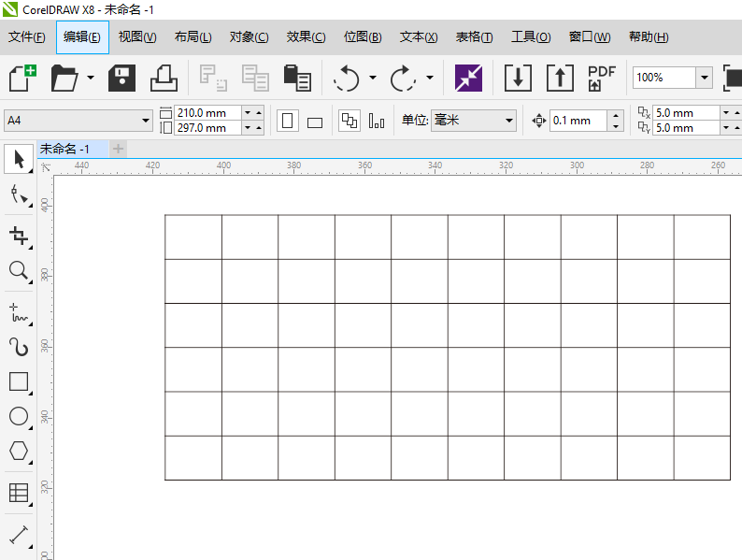Expand the 100% zoom level dropdown
The width and height of the screenshot is (742, 560).
[x=703, y=79]
